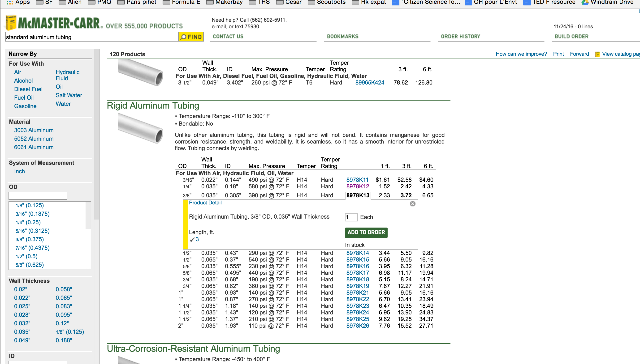Filter by Air use
640x364 pixels.
(17, 72)
